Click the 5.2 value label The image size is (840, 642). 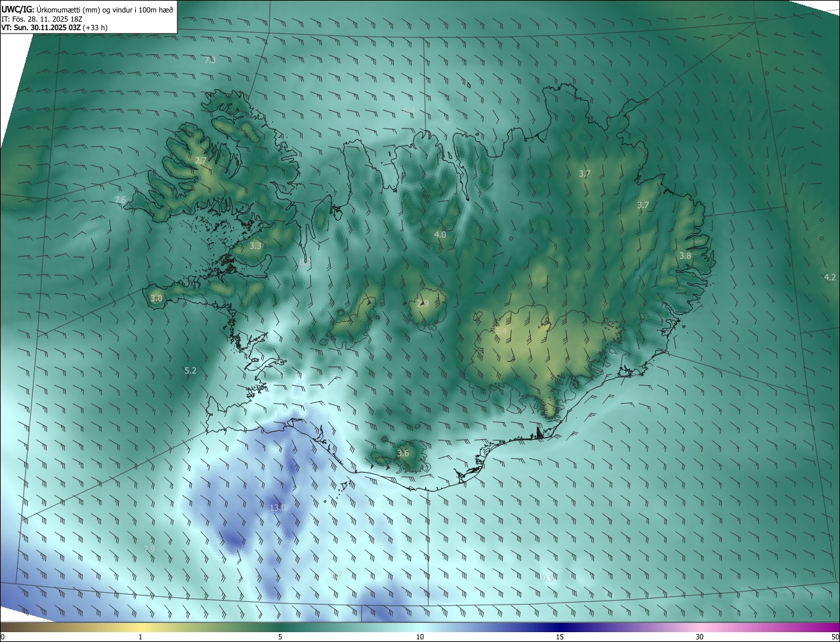coord(190,370)
